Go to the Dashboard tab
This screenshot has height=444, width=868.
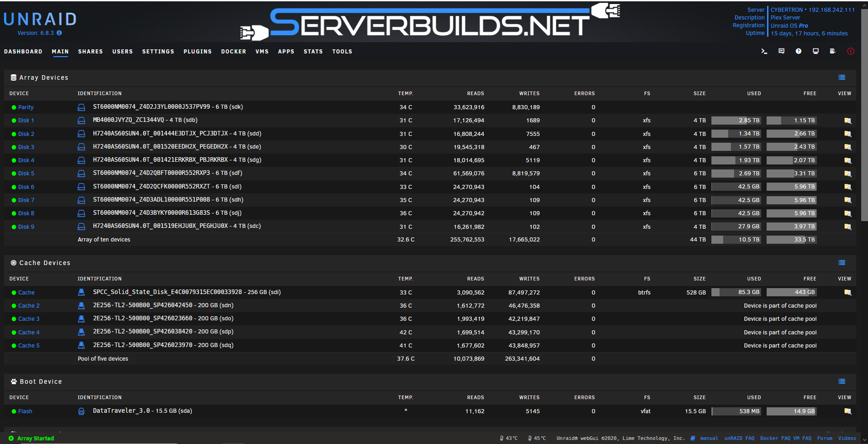pyautogui.click(x=23, y=52)
